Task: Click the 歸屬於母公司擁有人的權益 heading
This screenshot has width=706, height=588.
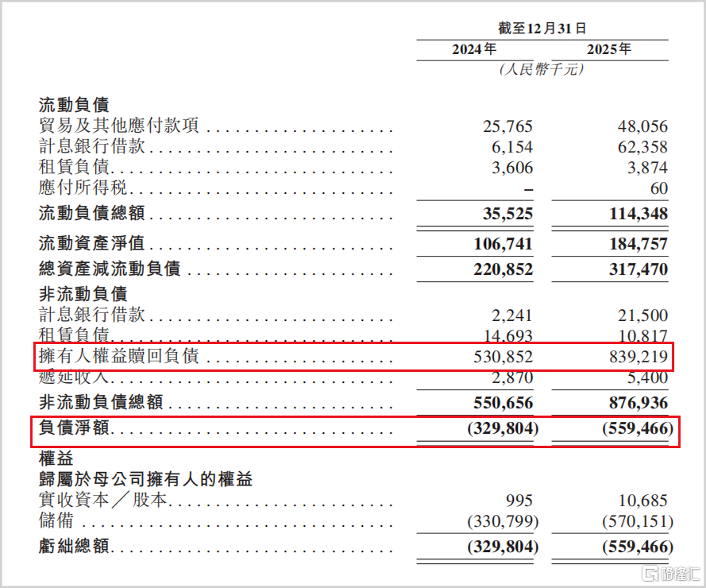Action: tap(145, 478)
